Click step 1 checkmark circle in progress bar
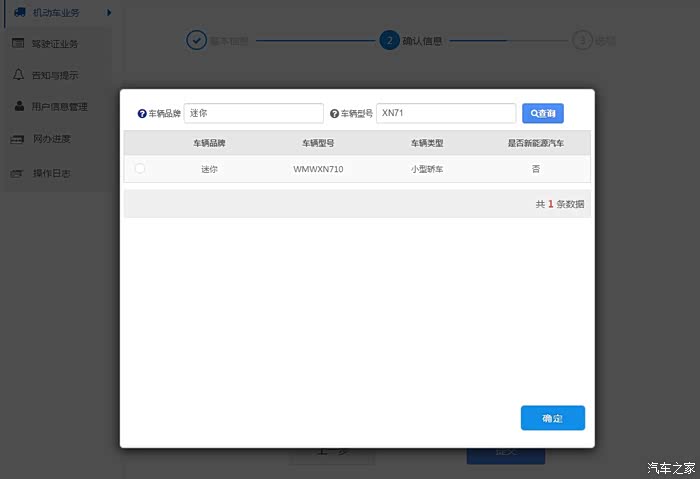 pyautogui.click(x=196, y=41)
